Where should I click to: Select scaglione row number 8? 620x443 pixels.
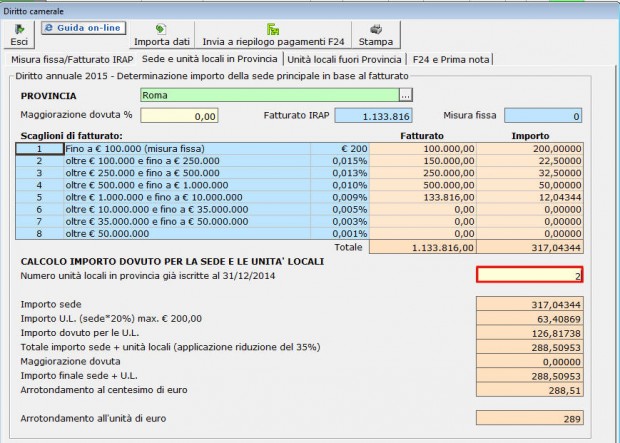pyautogui.click(x=39, y=234)
